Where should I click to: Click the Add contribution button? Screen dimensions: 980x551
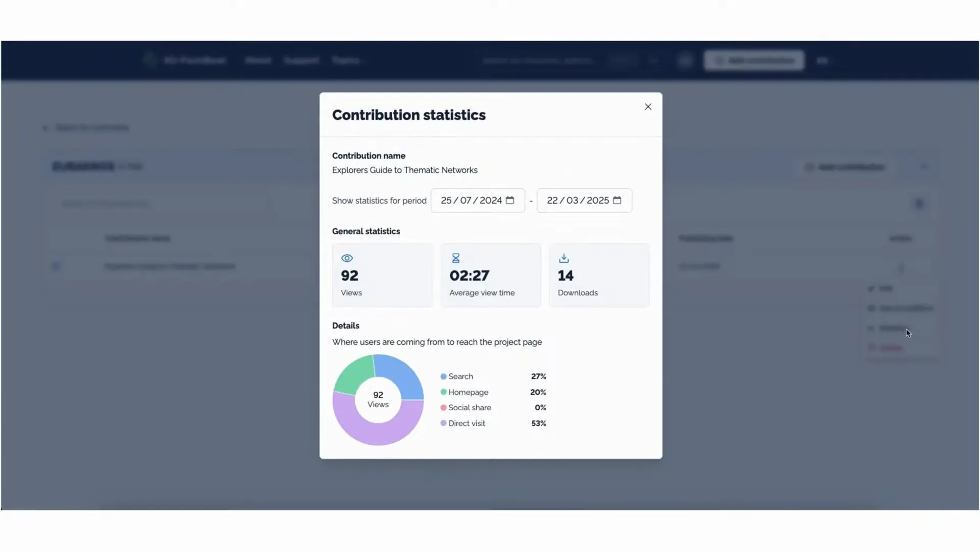(754, 60)
